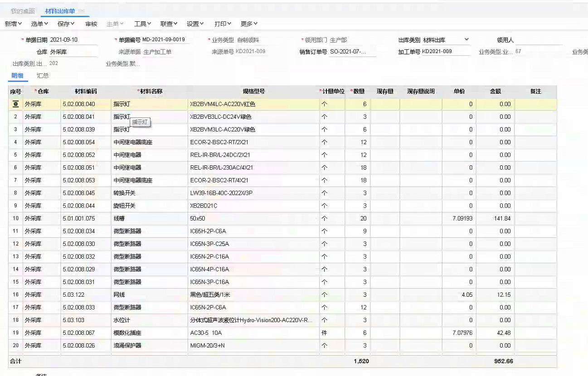588x376 pixels.
Task: Click total amount 952.66
Action: point(503,362)
